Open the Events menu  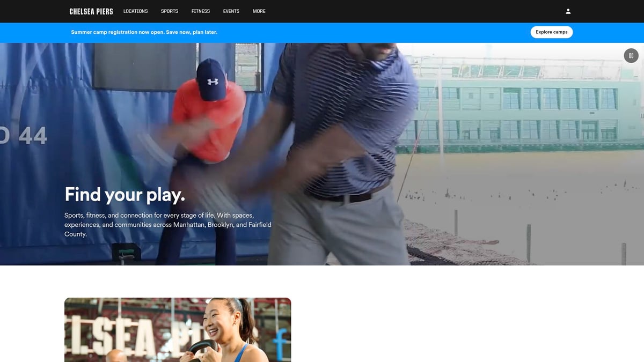pyautogui.click(x=231, y=11)
